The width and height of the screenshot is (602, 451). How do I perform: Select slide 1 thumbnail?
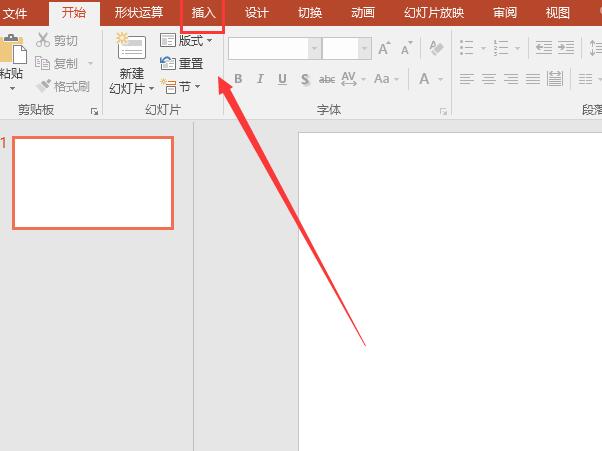pyautogui.click(x=93, y=183)
